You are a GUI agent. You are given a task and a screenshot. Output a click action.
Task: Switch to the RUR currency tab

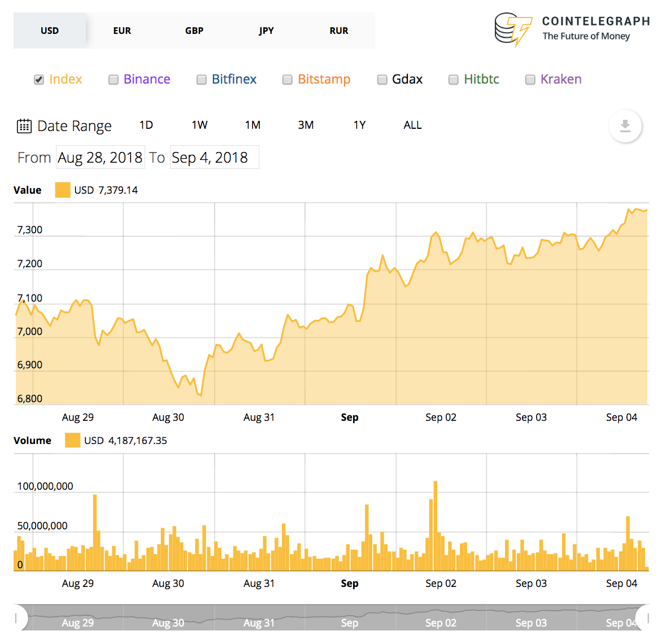tap(339, 31)
